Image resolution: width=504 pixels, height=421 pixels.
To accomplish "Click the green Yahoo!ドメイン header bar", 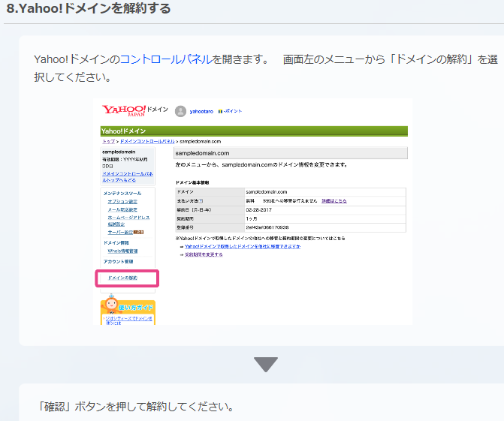I will pyautogui.click(x=254, y=131).
